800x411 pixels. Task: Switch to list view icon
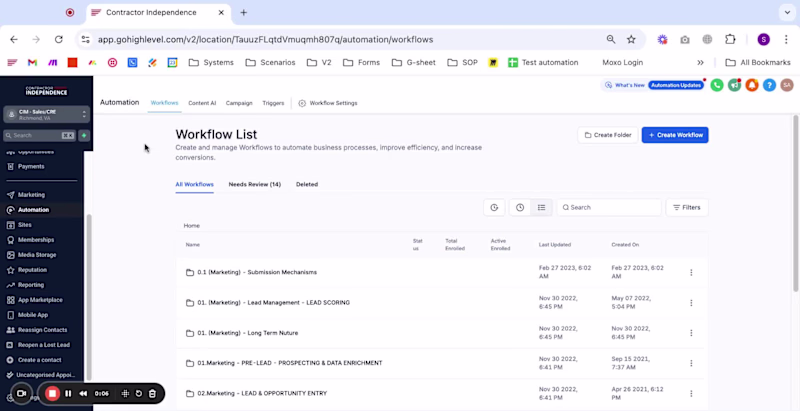(541, 208)
